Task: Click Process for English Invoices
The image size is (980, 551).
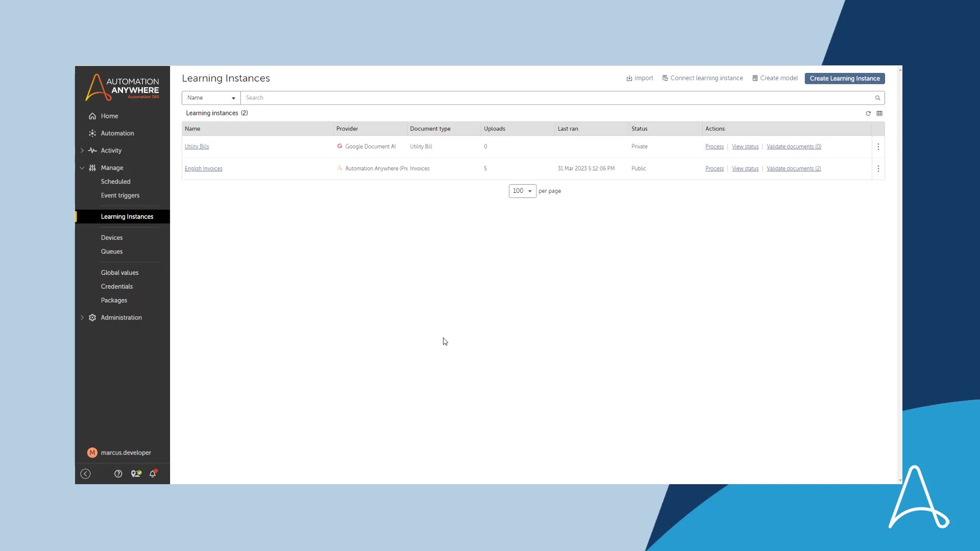Action: [715, 169]
